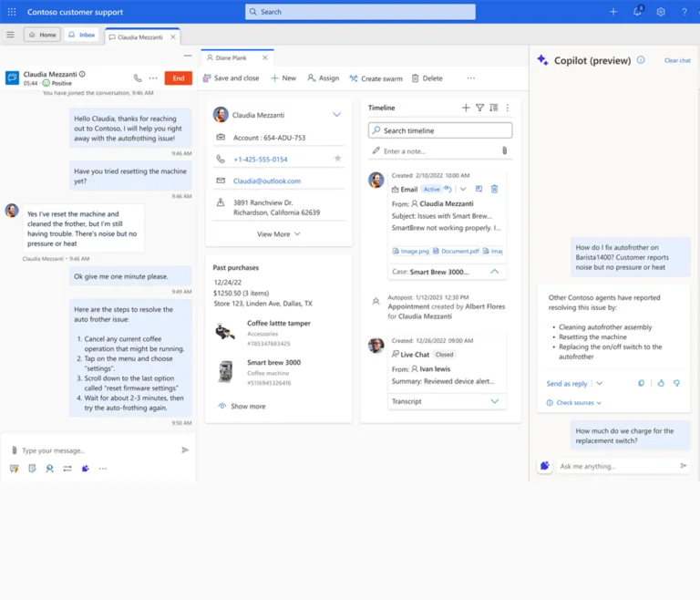Image resolution: width=700 pixels, height=600 pixels.
Task: Open the quick replies icon in chat toolbar
Action: click(x=15, y=468)
